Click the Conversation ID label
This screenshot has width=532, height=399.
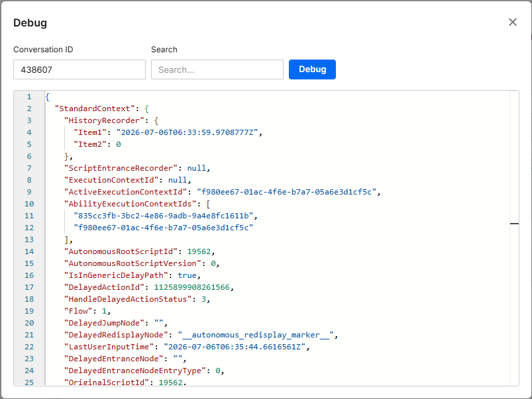(x=43, y=50)
